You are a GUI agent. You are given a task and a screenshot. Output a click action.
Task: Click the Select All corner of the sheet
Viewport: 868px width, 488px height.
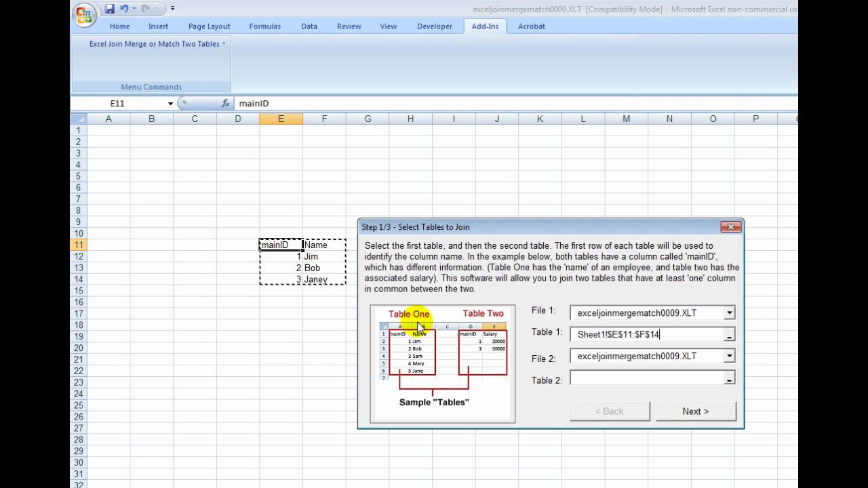pyautogui.click(x=79, y=119)
